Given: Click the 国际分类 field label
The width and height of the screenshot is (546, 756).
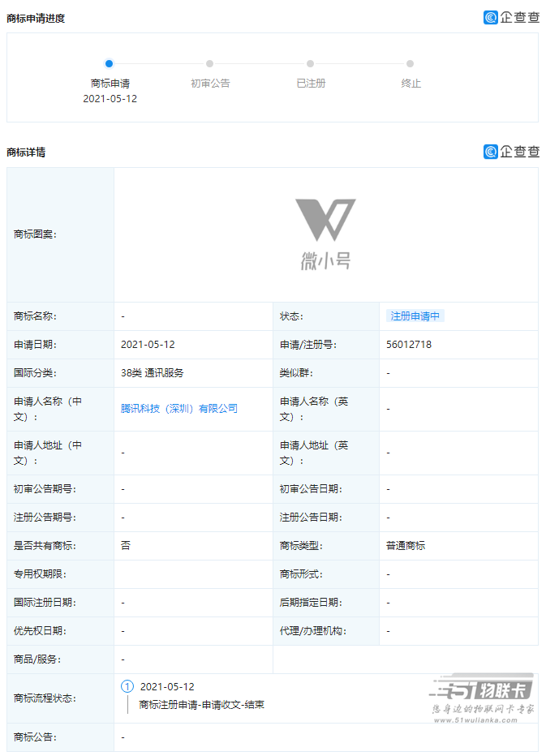Looking at the screenshot, I should click(x=35, y=373).
